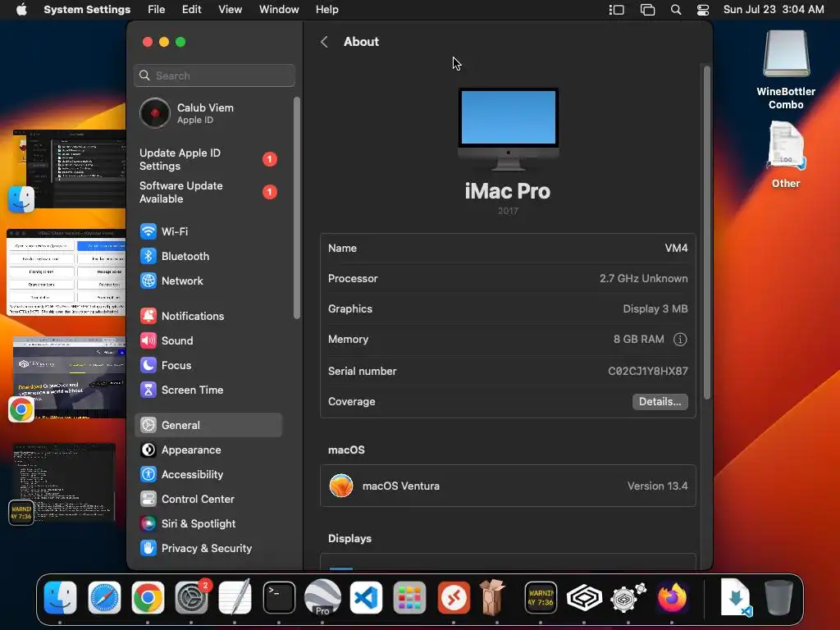Launch Google Chrome from the Dock

pos(148,597)
